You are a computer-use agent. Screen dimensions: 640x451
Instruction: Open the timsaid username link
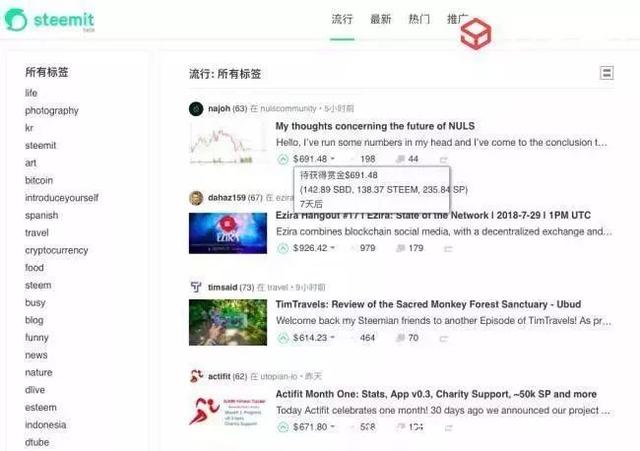click(222, 287)
